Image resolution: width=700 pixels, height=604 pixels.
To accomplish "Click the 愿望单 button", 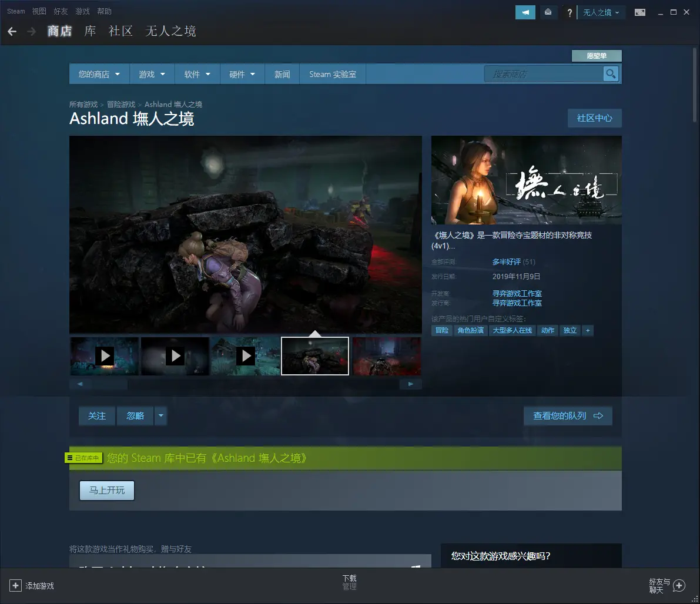I will (x=597, y=56).
